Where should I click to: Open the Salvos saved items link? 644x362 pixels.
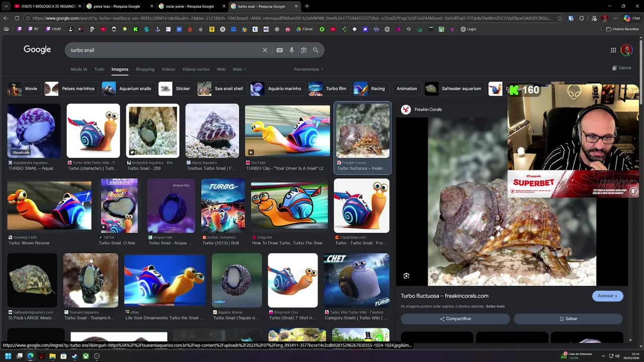point(622,68)
